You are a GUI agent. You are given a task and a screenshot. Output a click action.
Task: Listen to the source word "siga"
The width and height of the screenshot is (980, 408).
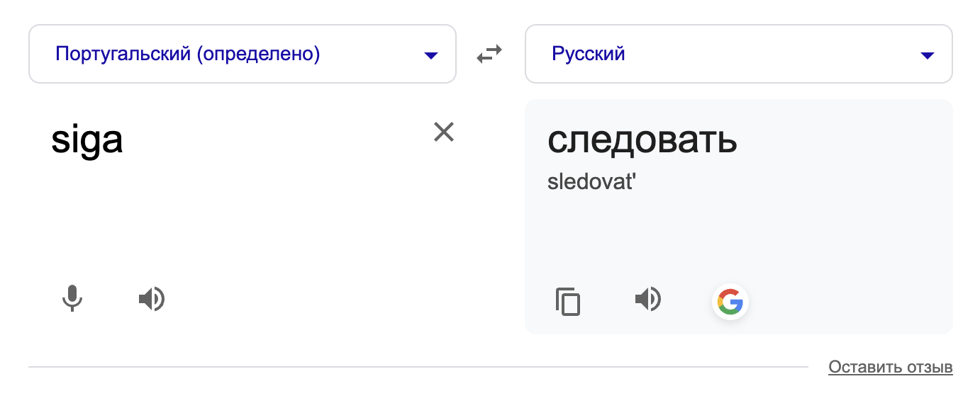(x=151, y=299)
